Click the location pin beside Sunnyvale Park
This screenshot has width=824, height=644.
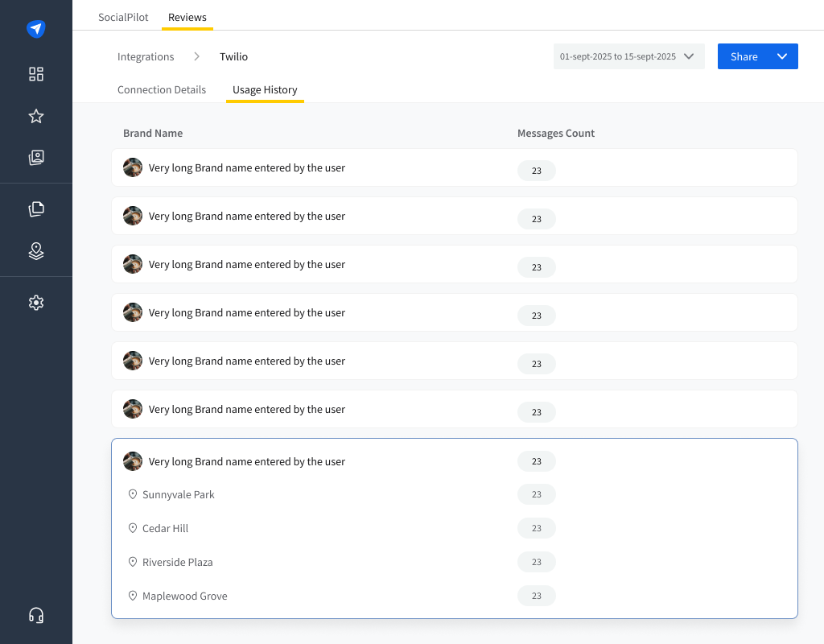tap(133, 494)
